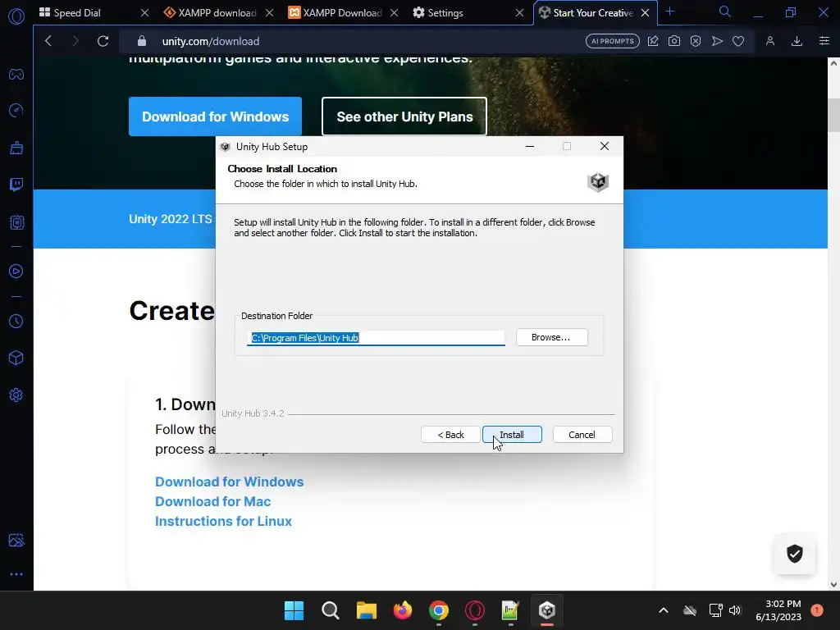Open File Explorer from taskbar
The image size is (840, 630).
pyautogui.click(x=367, y=610)
